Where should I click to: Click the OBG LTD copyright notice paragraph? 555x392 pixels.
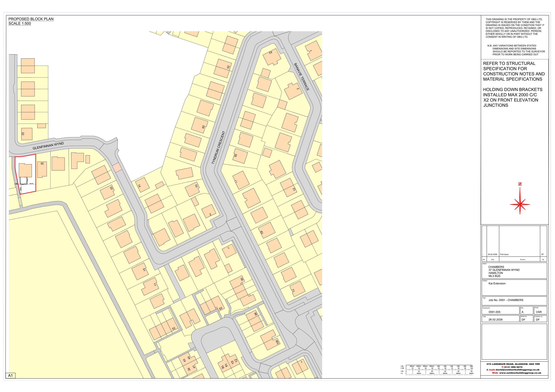(x=515, y=28)
